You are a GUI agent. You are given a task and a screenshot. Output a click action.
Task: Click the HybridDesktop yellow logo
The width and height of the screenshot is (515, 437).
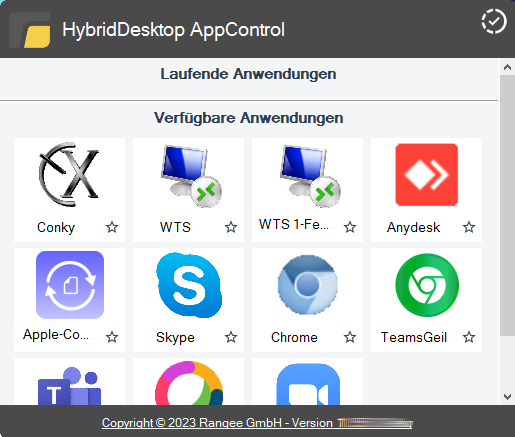(x=30, y=30)
